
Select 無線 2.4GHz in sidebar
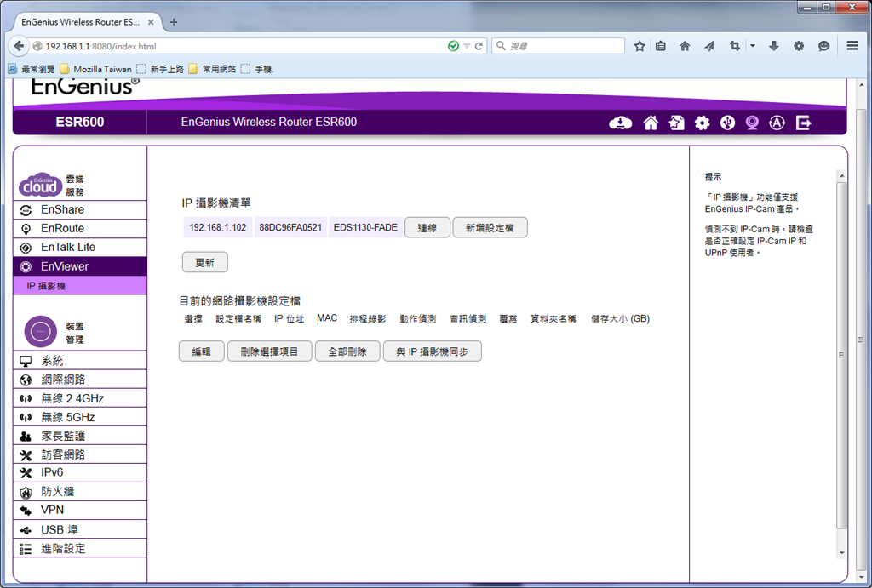tap(80, 398)
